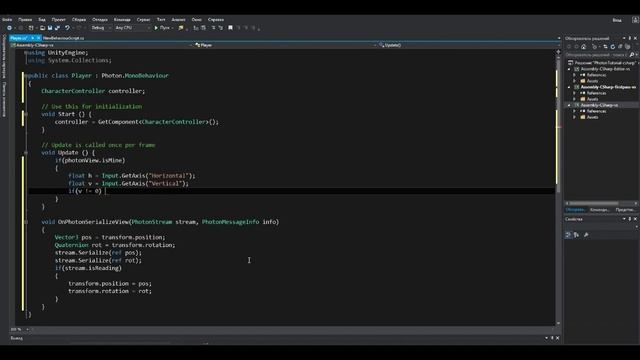Expand References under Assembly-CSharp-Editor-vs

click(x=574, y=75)
